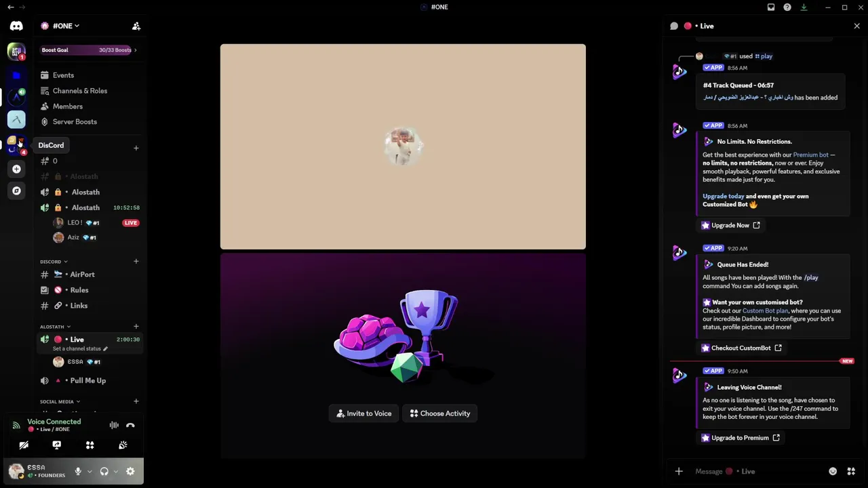
Task: Click Premium bot link
Action: pos(810,155)
